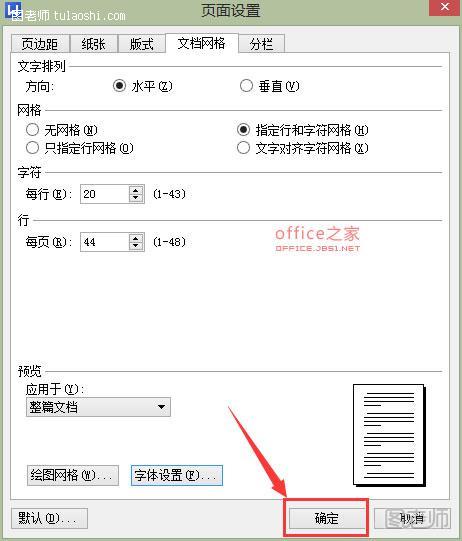
Task: Close the 页面设置 dialog with X
Action: point(445,7)
